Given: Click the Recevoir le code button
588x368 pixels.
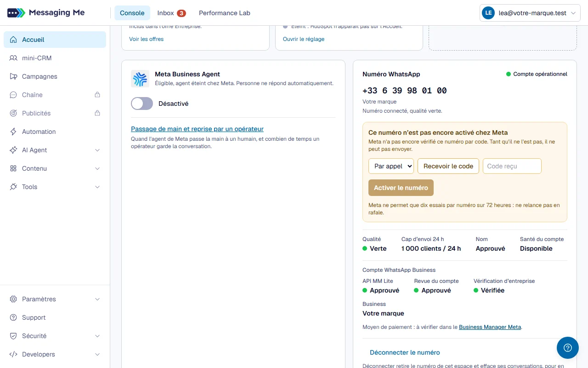Looking at the screenshot, I should coord(448,166).
